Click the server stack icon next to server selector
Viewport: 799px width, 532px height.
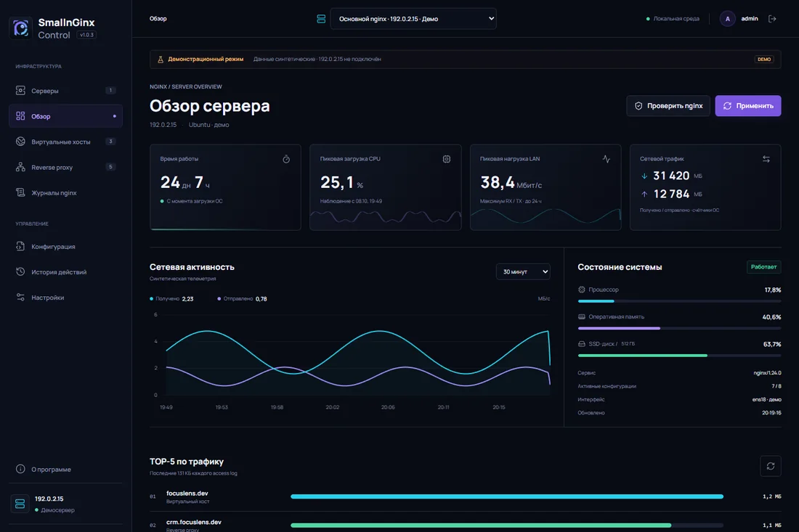coord(321,19)
